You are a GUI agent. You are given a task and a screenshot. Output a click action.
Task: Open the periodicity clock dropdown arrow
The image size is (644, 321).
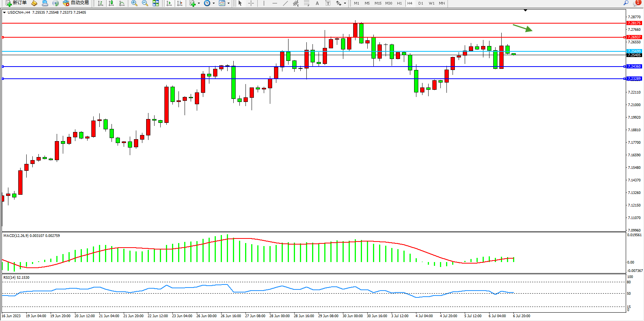coord(214,3)
